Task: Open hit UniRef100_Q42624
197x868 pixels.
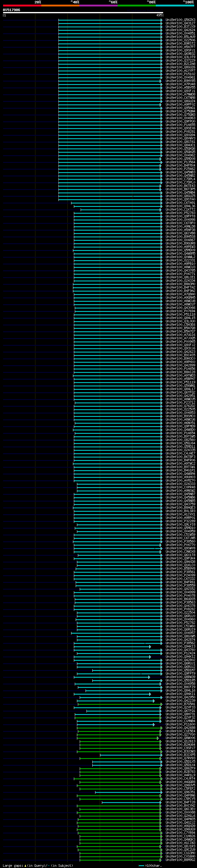Action: pos(180,30)
